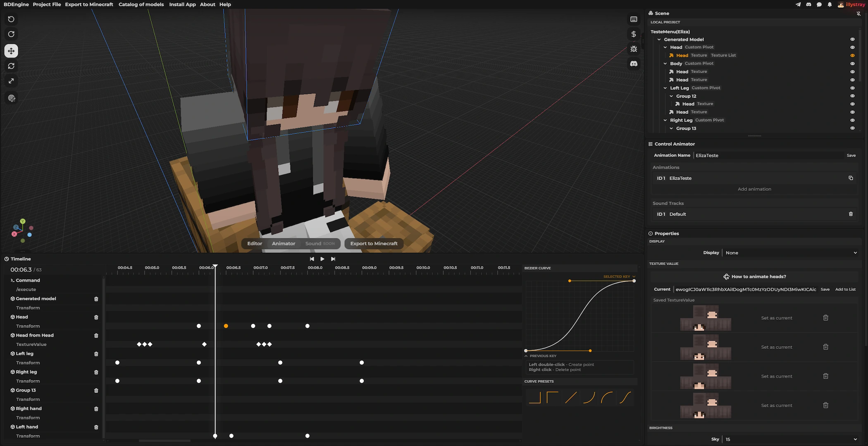
Task: Click the Add animation button
Action: [x=754, y=189]
